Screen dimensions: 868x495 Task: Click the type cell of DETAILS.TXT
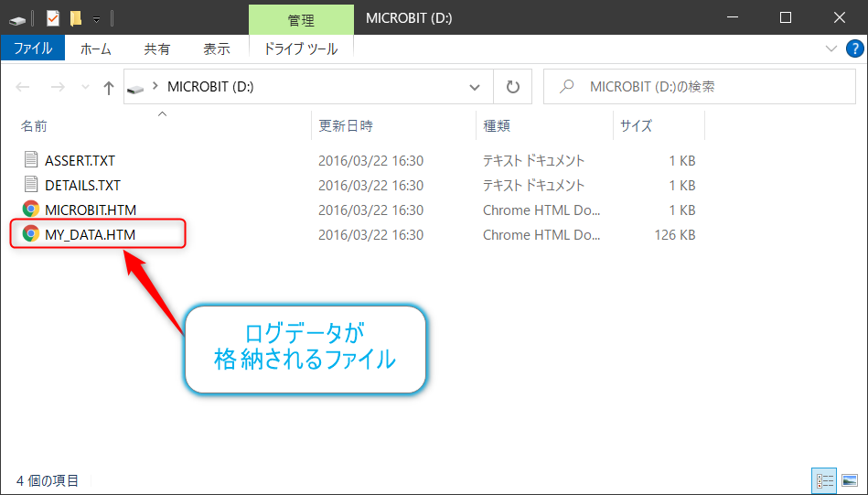[x=533, y=186]
